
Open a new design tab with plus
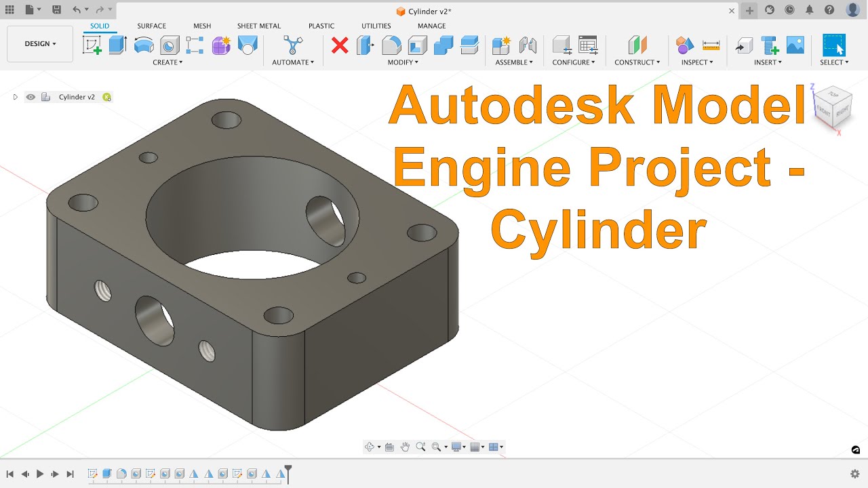[749, 10]
